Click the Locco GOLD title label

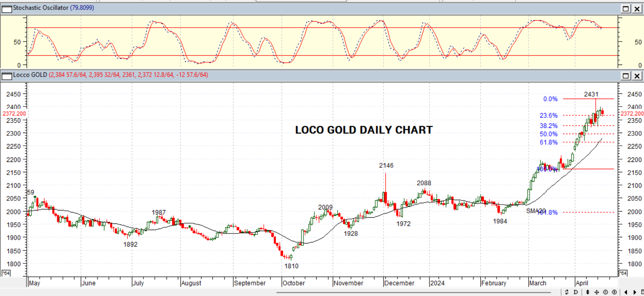pos(30,75)
